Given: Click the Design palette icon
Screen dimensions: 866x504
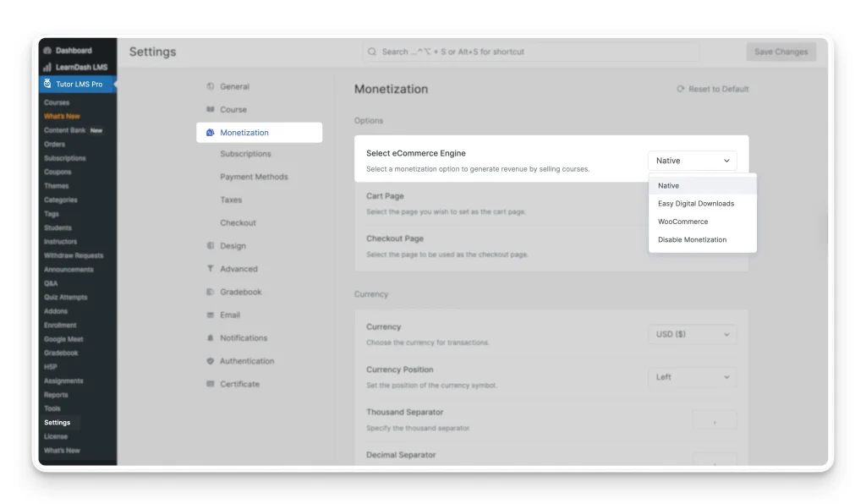Looking at the screenshot, I should (x=210, y=245).
